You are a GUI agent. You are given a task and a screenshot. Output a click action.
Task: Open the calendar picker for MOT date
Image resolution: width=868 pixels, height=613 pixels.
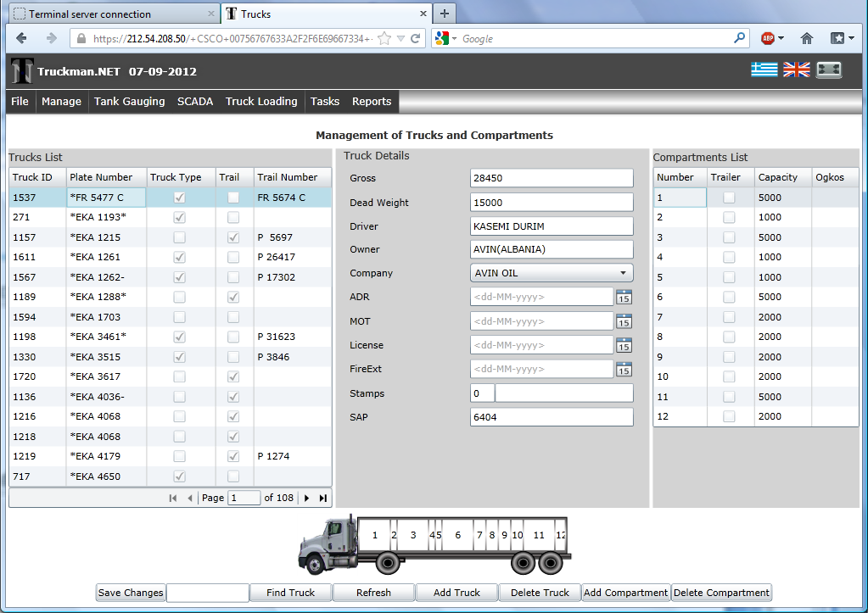click(624, 321)
